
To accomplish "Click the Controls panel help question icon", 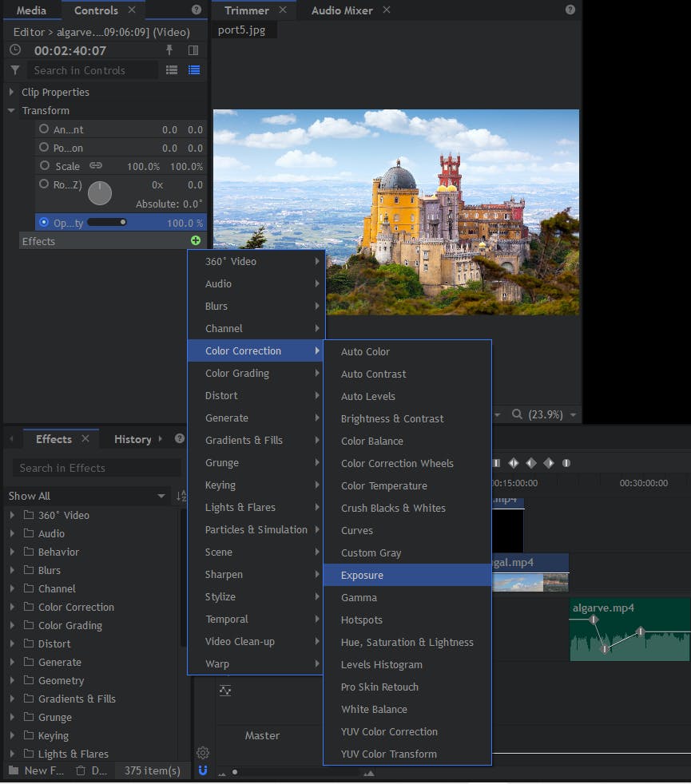I will pos(197,10).
